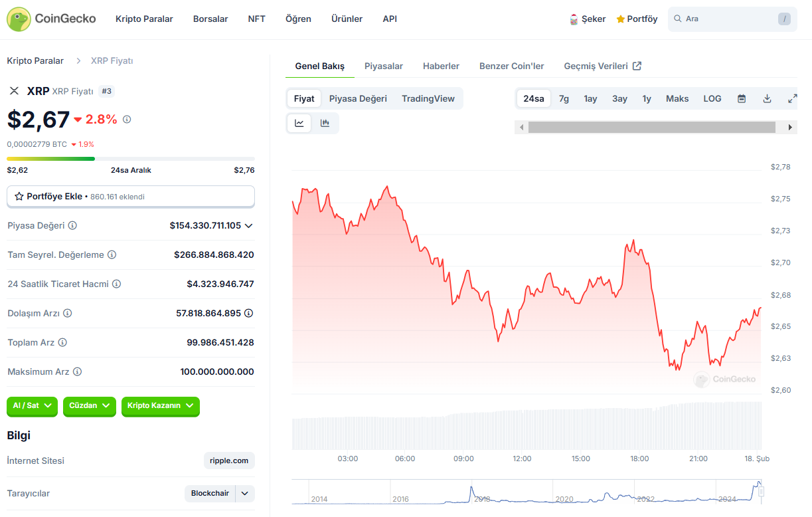Open the Kripto Paralar menu
812x517 pixels.
(144, 19)
